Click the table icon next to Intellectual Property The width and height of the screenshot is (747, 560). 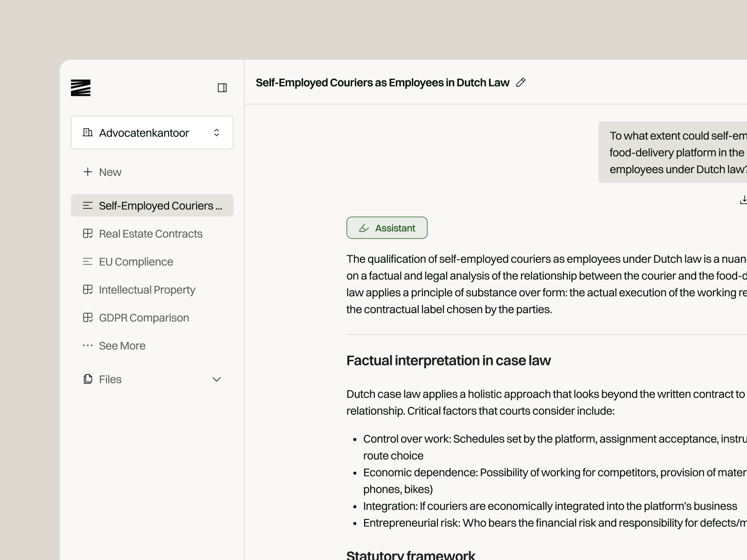[88, 290]
